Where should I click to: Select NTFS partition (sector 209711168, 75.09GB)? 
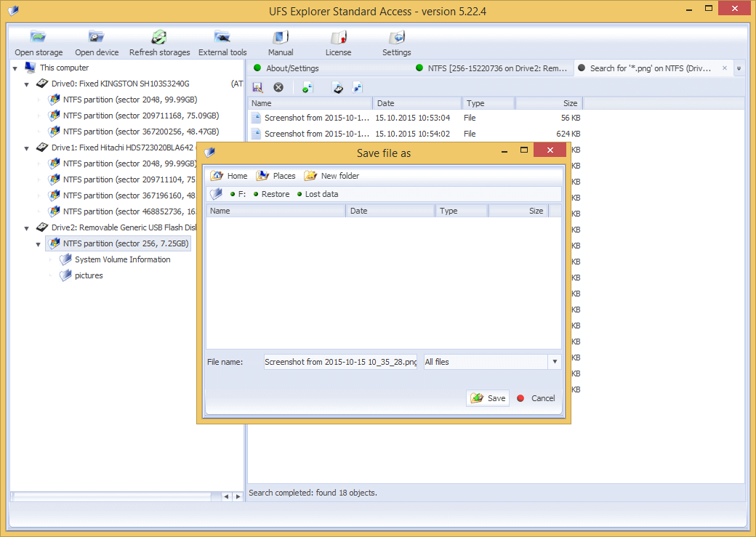pos(141,116)
